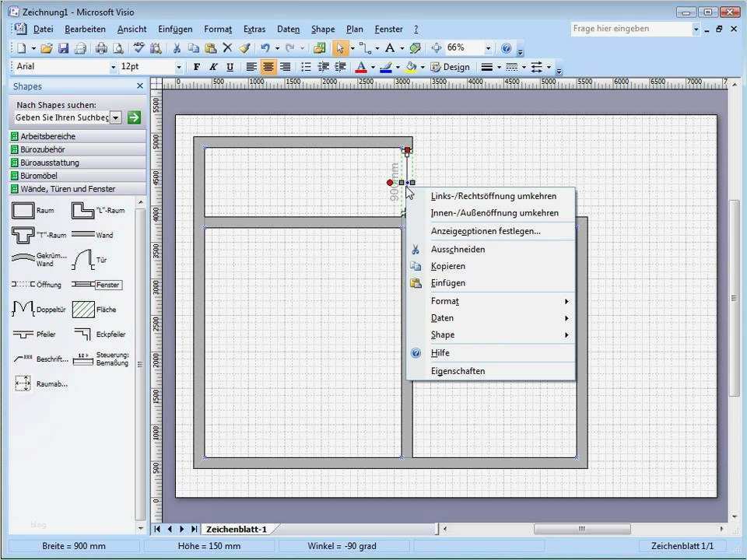Expand the Bürozubehör stencil
Viewport: 747px width, 560px height.
coord(78,149)
